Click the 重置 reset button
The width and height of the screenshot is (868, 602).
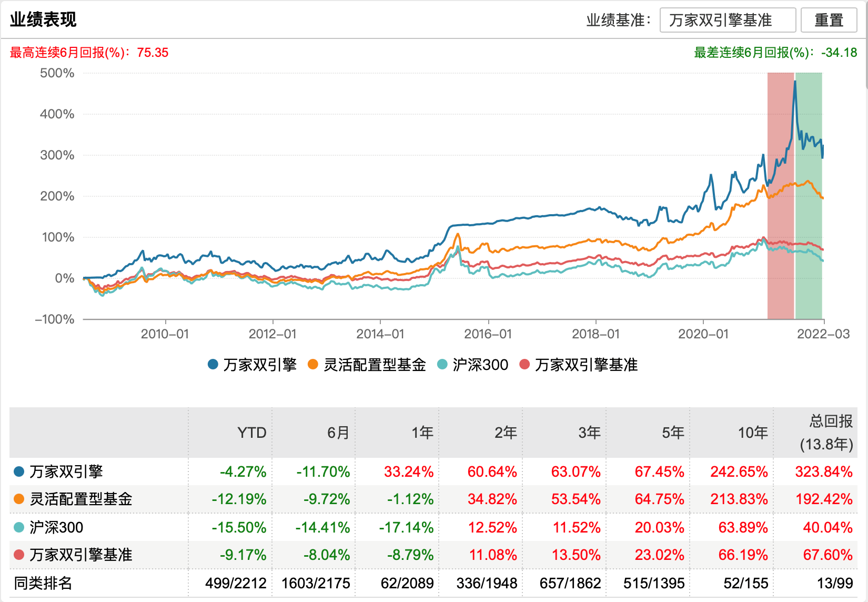coord(829,20)
